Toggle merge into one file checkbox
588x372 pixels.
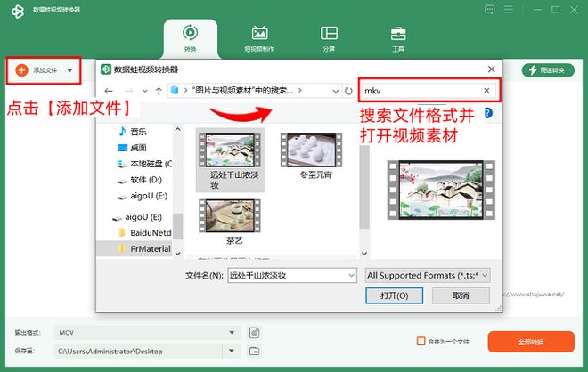(421, 341)
